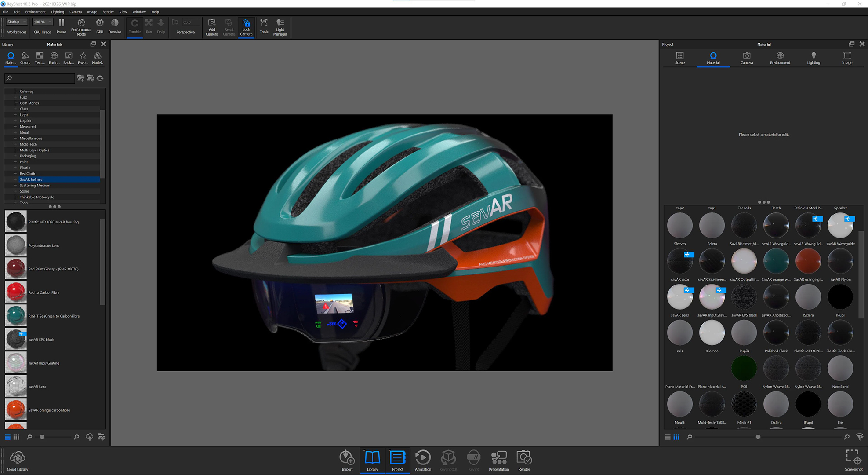The image size is (868, 475).
Task: Toggle Lock Camera
Action: (x=246, y=27)
